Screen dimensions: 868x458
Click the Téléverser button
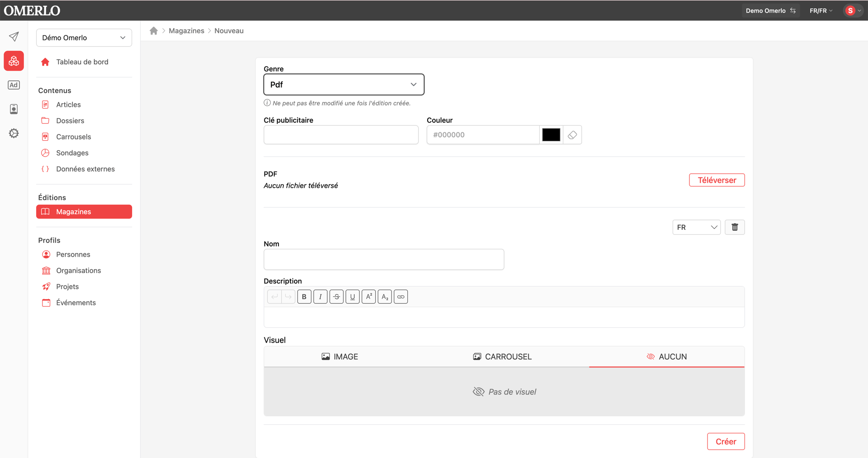[717, 180]
